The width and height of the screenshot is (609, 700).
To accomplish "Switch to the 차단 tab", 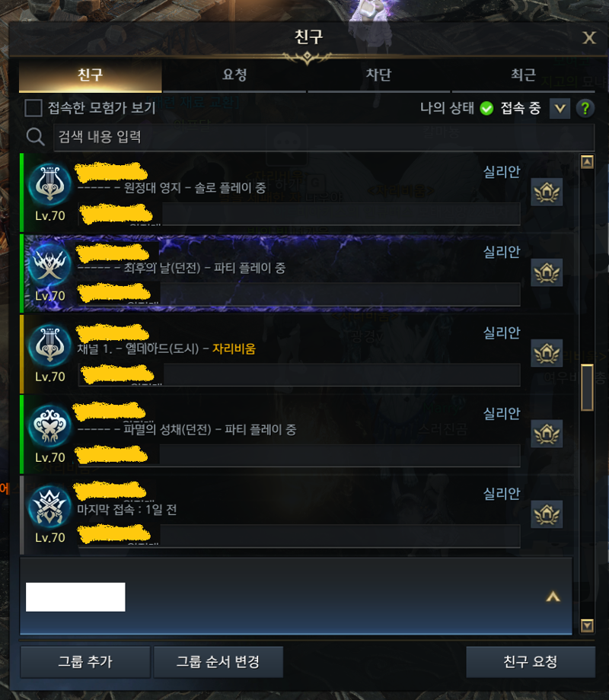I will coord(378,75).
